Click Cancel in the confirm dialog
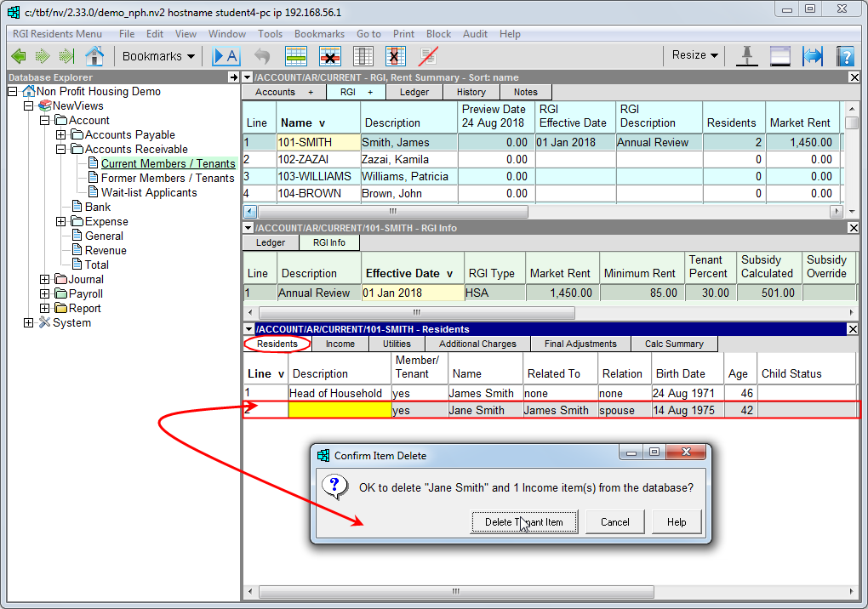The width and height of the screenshot is (868, 609). [614, 522]
